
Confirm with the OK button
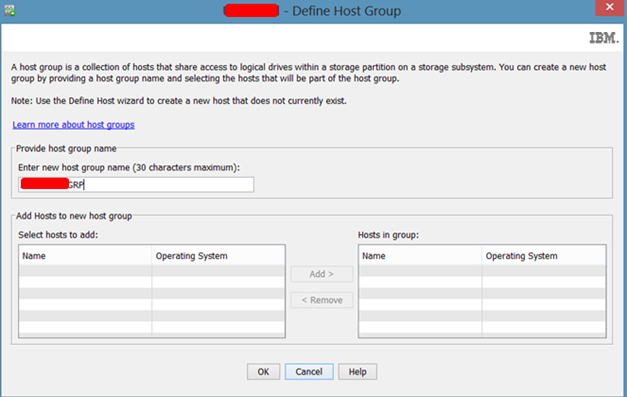263,372
